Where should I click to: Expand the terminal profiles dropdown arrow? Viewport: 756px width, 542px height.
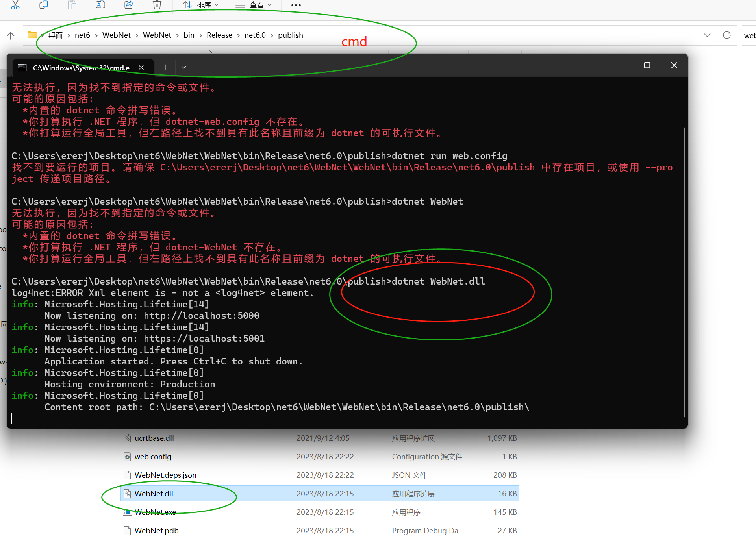184,67
